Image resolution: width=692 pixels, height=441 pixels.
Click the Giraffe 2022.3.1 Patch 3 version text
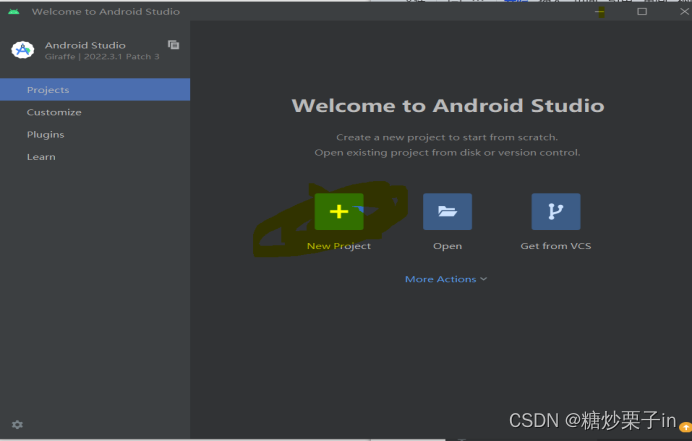pyautogui.click(x=102, y=57)
